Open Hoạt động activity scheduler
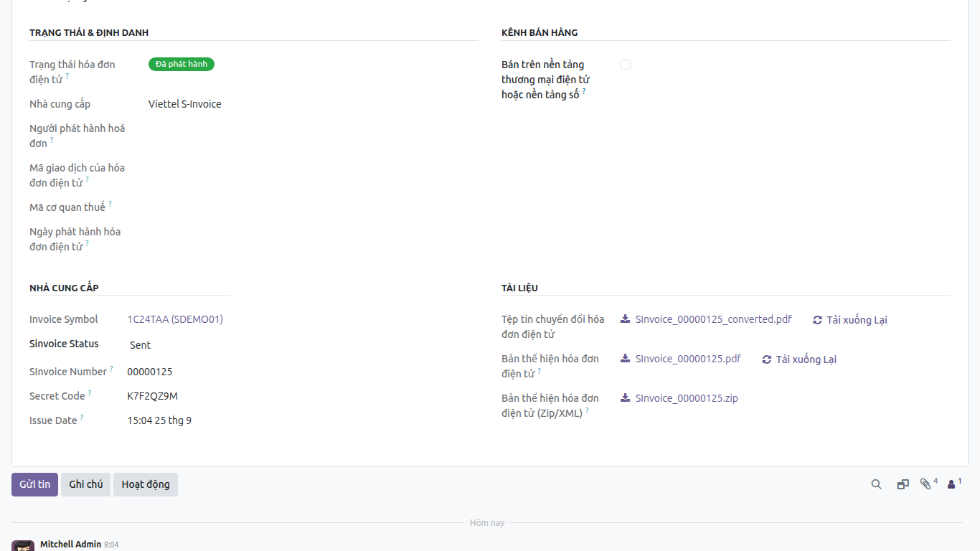Image resolution: width=980 pixels, height=551 pixels. [x=146, y=484]
